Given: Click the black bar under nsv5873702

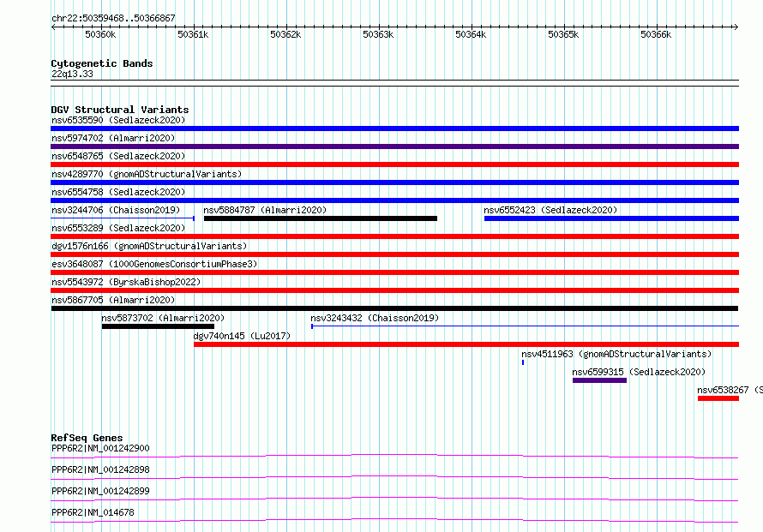Looking at the screenshot, I should click(158, 326).
